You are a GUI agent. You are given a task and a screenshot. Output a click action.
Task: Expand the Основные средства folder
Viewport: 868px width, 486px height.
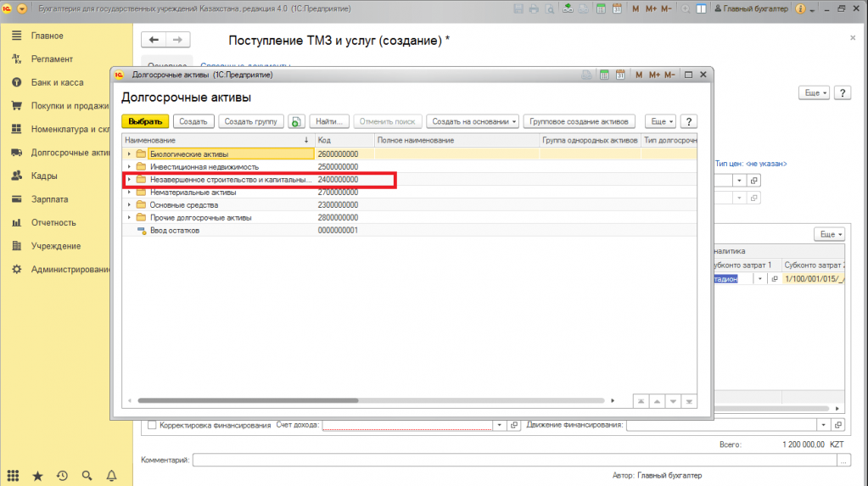130,204
